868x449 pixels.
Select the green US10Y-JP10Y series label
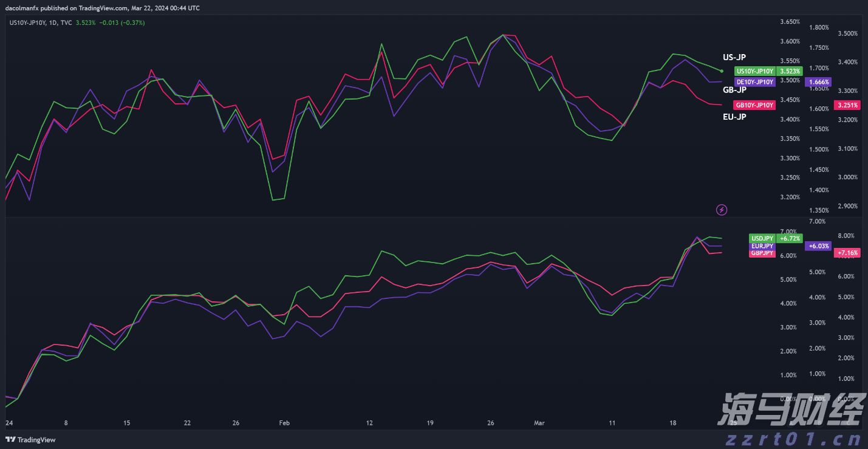coord(755,71)
